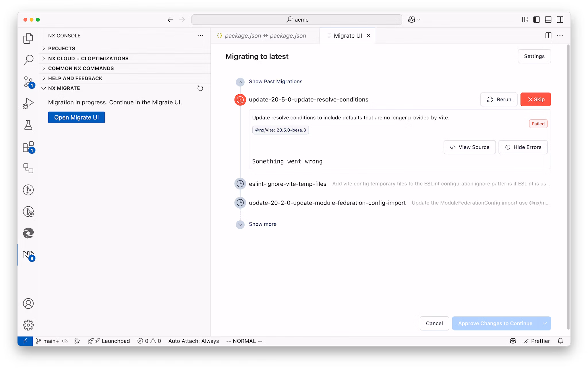Viewport: 588px width, 369px height.
Task: Open Approve Changes dropdown arrow
Action: click(545, 323)
